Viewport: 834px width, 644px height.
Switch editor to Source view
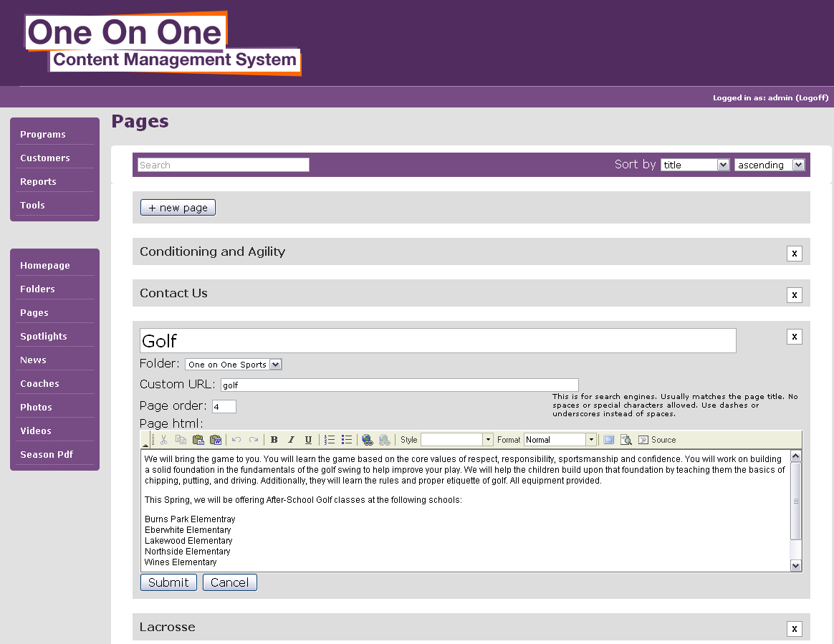click(657, 440)
